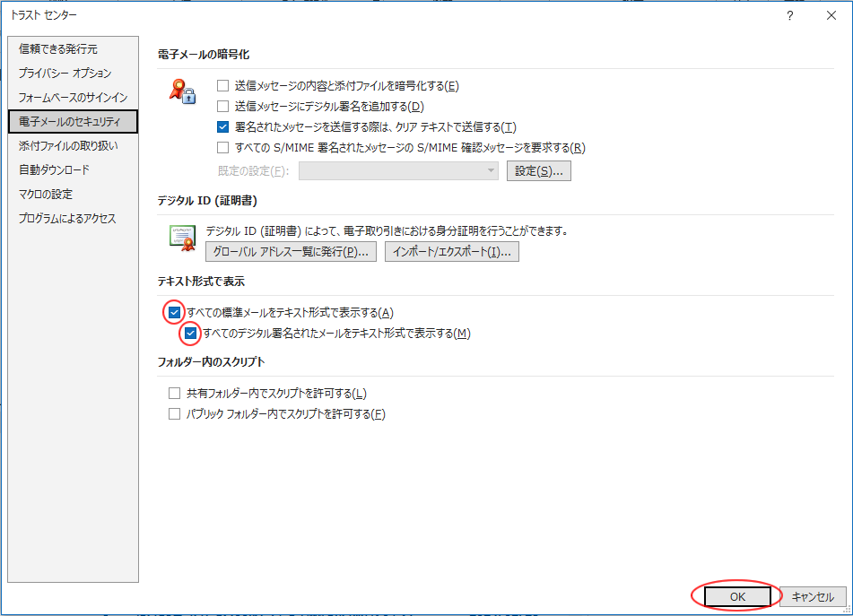Image resolution: width=853 pixels, height=616 pixels.
Task: Click the フォルダー内のスクリプト heading
Action: 211,361
